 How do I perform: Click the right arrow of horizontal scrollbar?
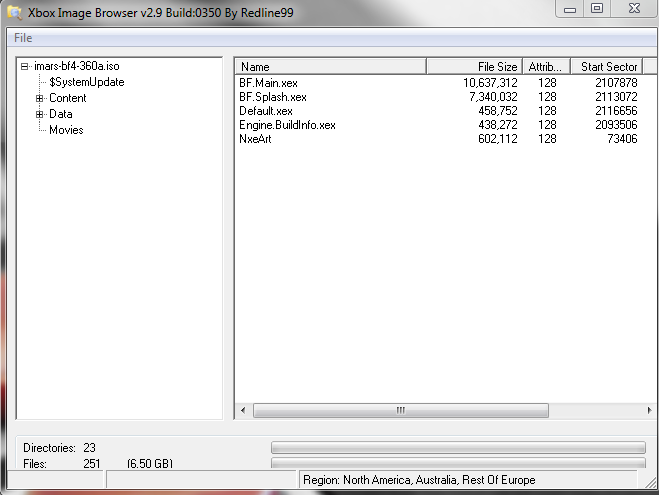[x=649, y=410]
